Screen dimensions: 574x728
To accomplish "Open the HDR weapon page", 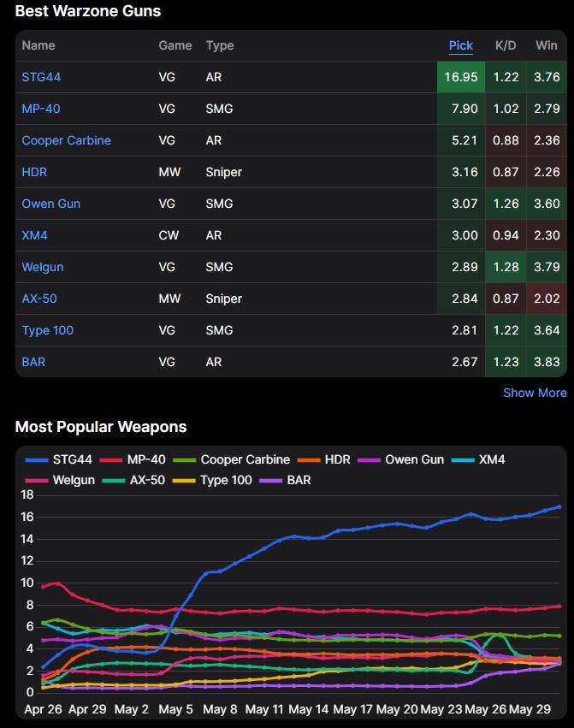I will pos(34,172).
